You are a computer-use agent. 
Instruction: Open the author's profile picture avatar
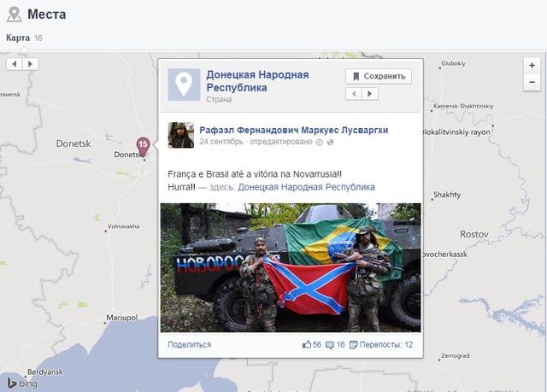tap(180, 135)
